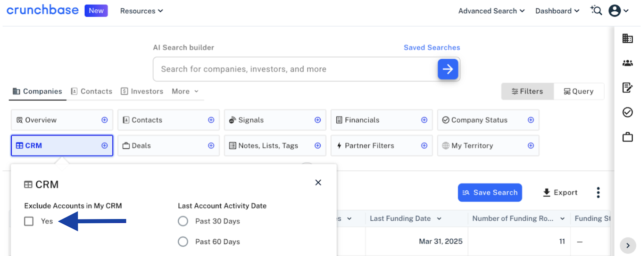This screenshot has width=644, height=256.
Task: Click plus icon on Financials filter
Action: [x=424, y=120]
